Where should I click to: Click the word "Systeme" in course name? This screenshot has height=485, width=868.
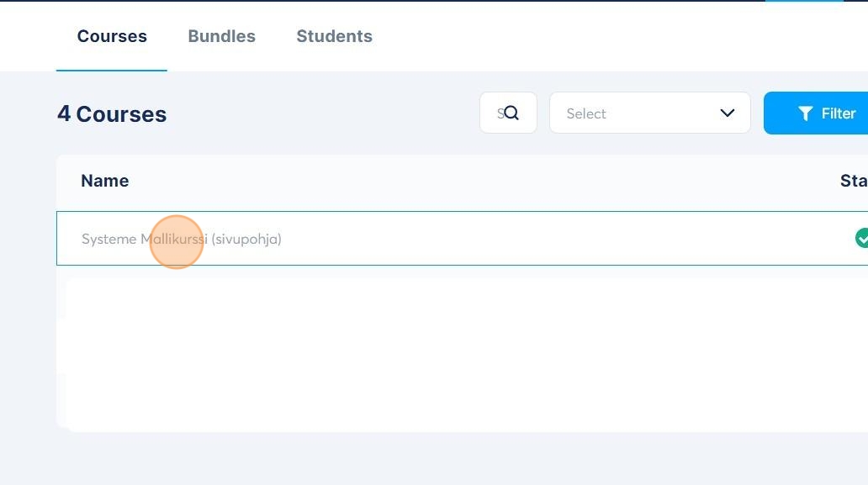[108, 239]
